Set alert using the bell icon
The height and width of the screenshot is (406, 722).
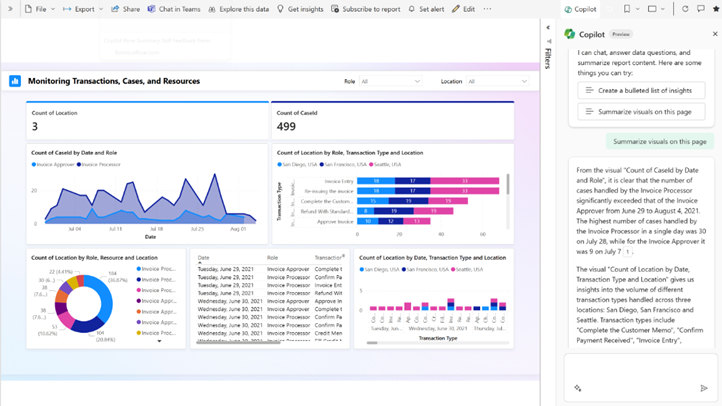[412, 9]
